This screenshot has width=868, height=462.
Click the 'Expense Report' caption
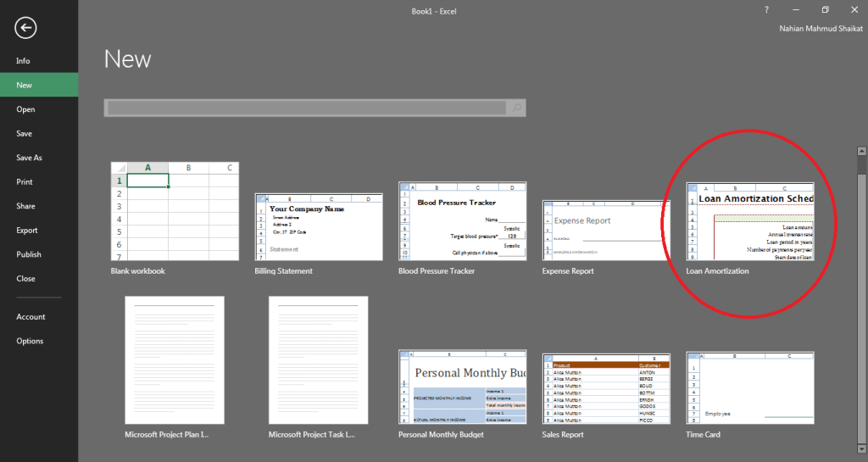[x=568, y=271]
